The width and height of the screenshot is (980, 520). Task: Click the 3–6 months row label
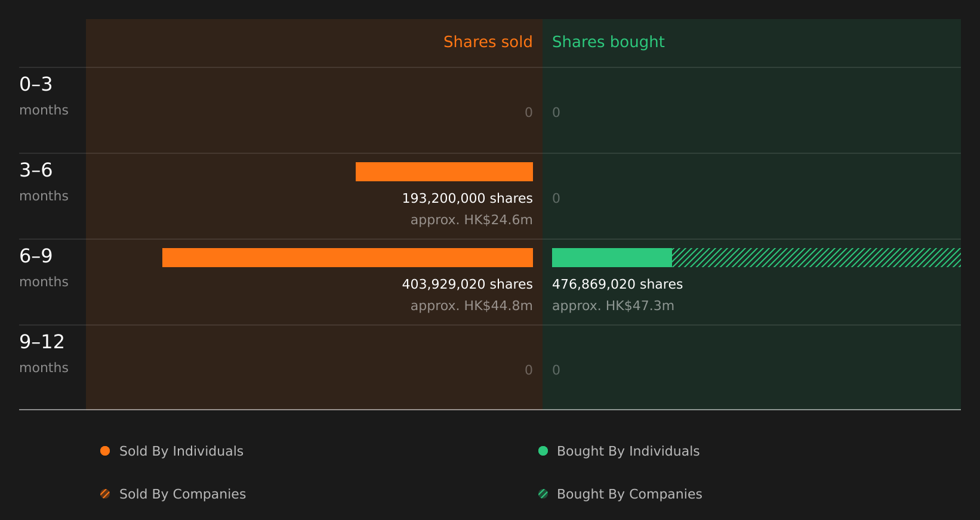[44, 181]
